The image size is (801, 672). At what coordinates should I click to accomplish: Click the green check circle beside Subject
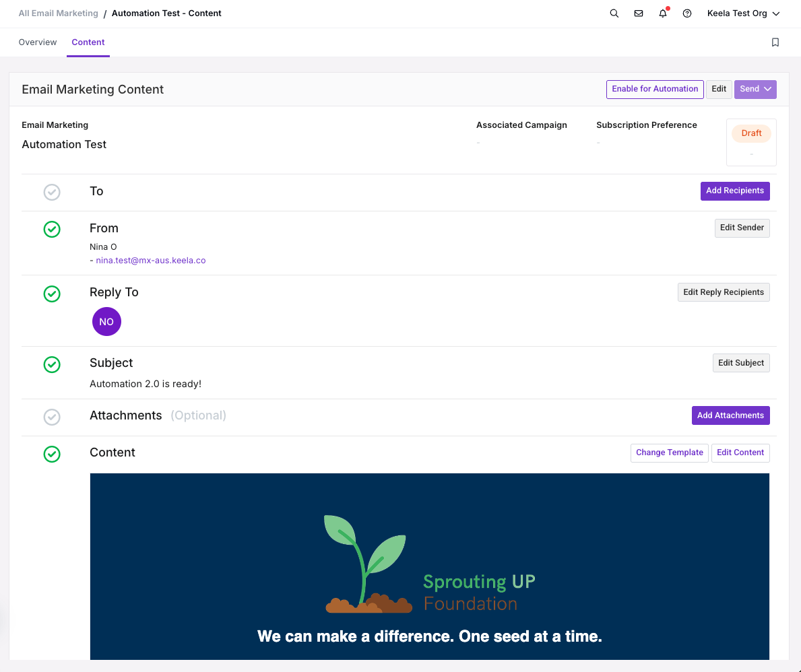click(x=52, y=364)
